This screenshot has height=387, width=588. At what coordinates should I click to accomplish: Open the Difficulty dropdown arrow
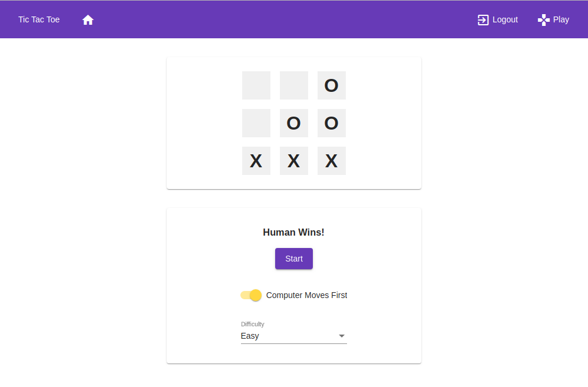pos(341,336)
